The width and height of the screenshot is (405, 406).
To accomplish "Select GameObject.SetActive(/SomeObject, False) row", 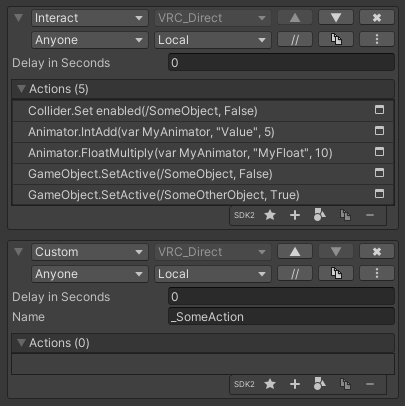I will [203, 174].
